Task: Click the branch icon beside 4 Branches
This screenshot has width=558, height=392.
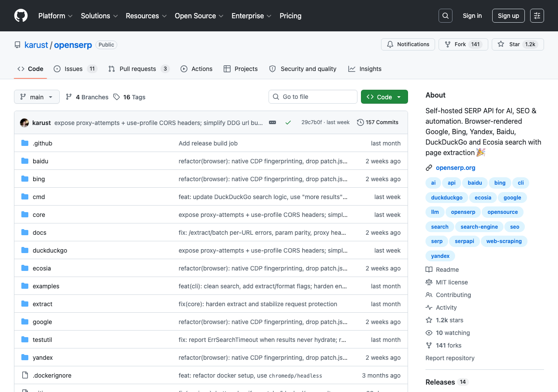Action: [x=69, y=97]
